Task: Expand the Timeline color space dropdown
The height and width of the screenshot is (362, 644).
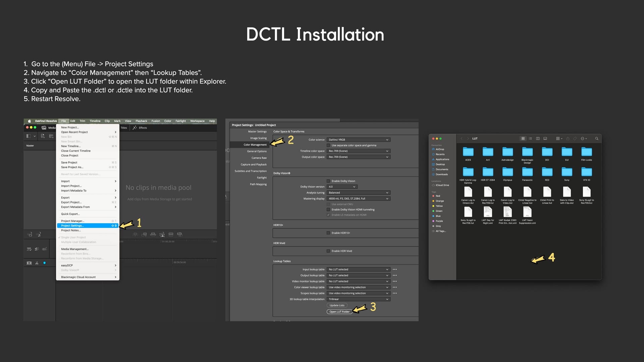Action: coord(358,151)
